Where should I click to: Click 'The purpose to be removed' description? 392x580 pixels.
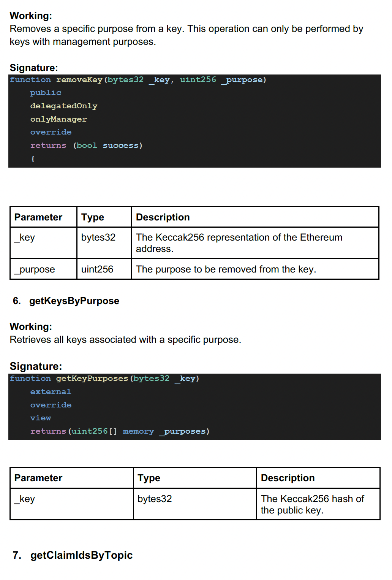(226, 269)
